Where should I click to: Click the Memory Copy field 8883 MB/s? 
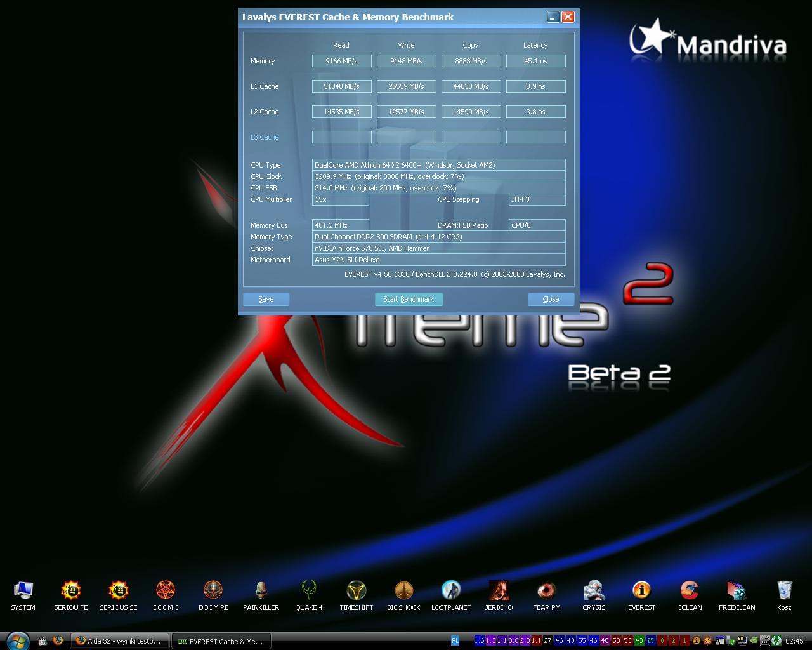pyautogui.click(x=471, y=61)
